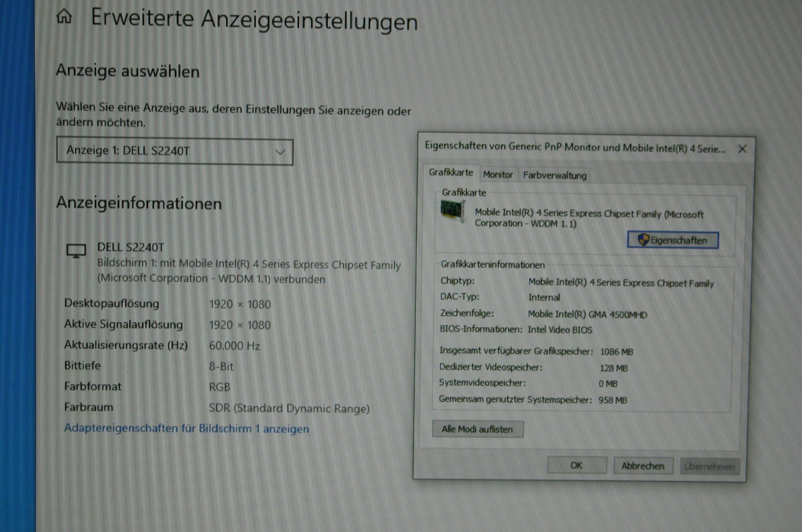Click the Anzeige auswählen heading
Screen dimensions: 802x532
[x=128, y=71]
